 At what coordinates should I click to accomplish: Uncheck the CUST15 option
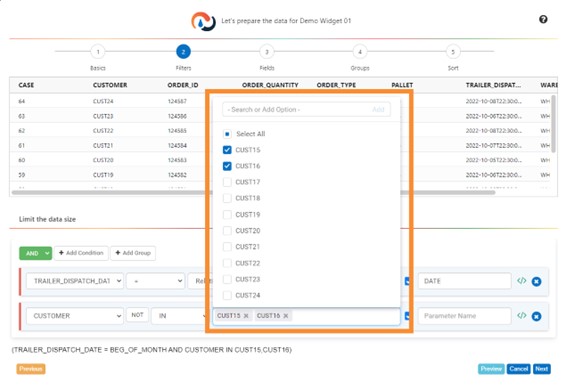(227, 150)
